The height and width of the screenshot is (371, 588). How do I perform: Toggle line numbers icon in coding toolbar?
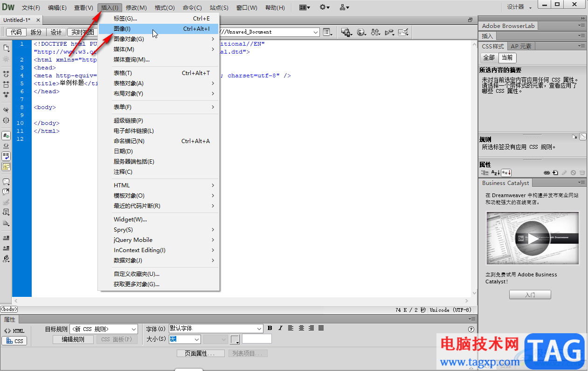click(6, 135)
